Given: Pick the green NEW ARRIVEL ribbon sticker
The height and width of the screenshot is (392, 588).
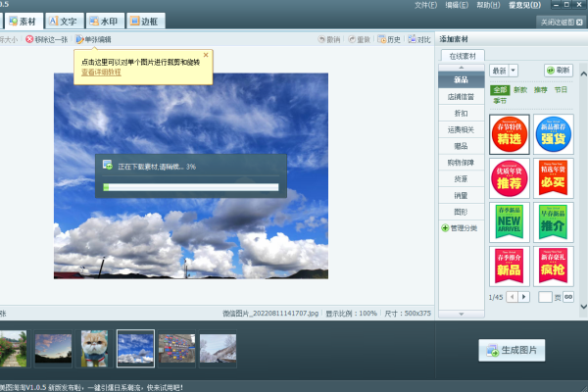Looking at the screenshot, I should point(510,222).
